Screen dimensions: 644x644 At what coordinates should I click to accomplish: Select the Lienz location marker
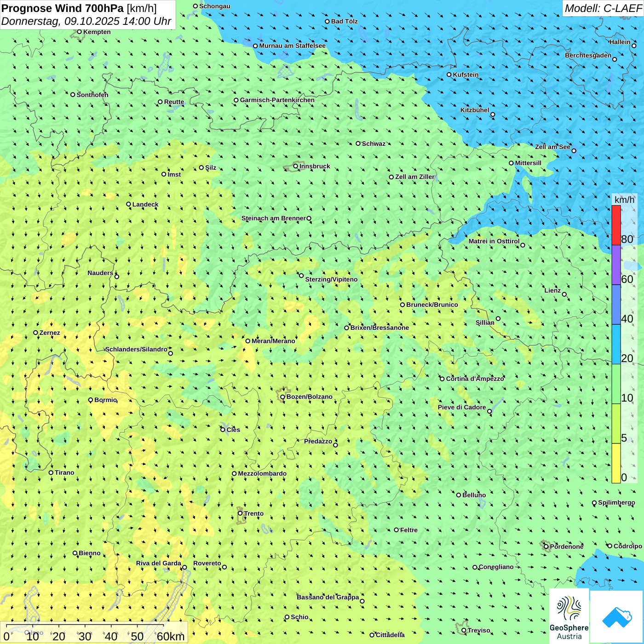tap(564, 294)
